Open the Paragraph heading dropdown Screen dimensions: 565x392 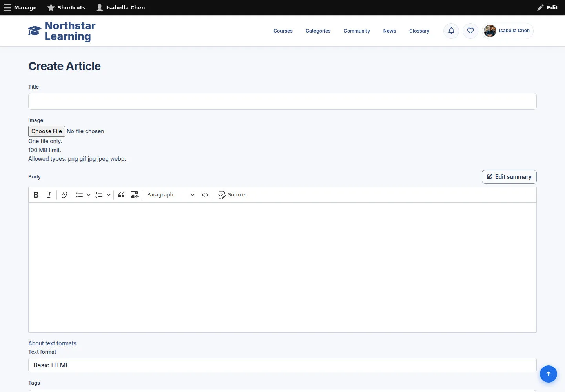tap(171, 195)
